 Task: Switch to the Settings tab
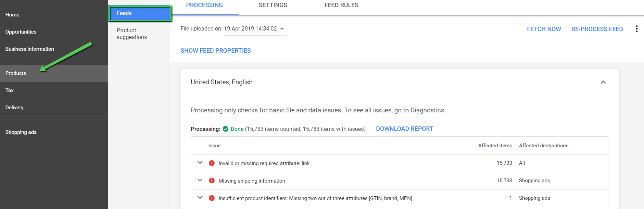(x=273, y=5)
